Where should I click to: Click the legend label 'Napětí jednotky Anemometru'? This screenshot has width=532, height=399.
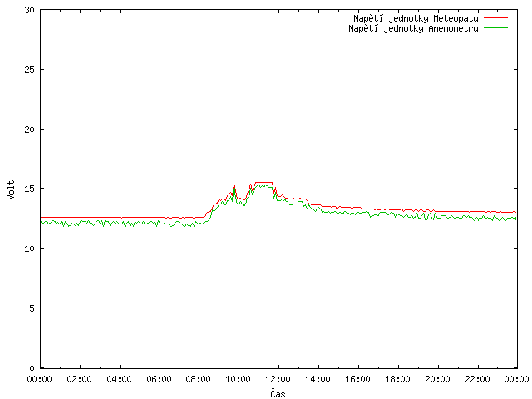413,28
